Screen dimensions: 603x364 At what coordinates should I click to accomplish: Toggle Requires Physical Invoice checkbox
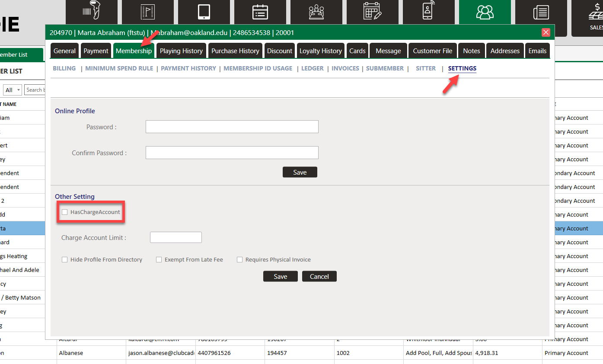point(240,260)
